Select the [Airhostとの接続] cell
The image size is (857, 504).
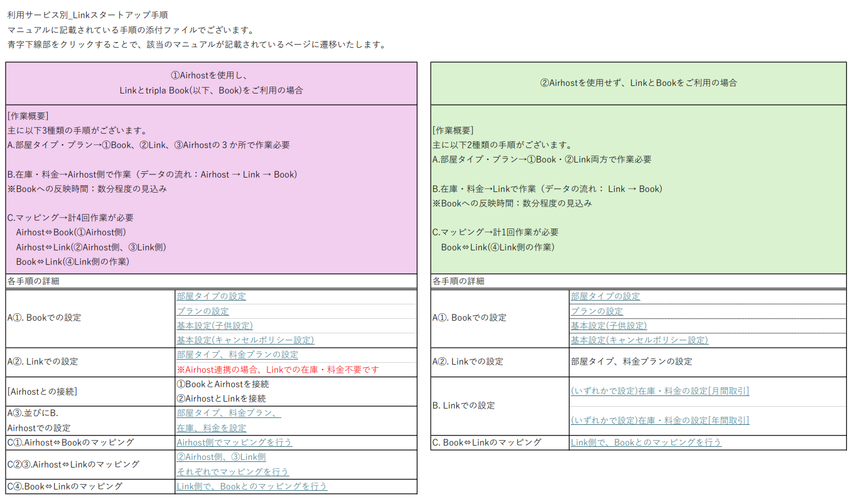point(90,392)
